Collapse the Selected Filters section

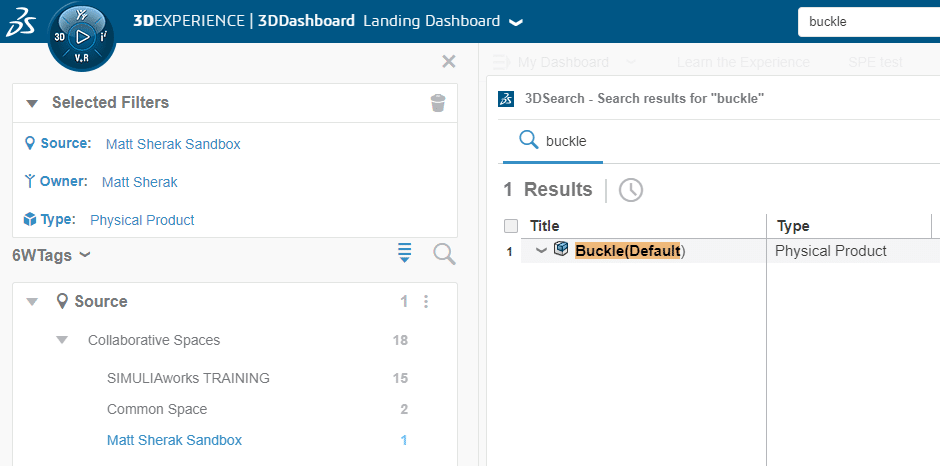[x=32, y=103]
